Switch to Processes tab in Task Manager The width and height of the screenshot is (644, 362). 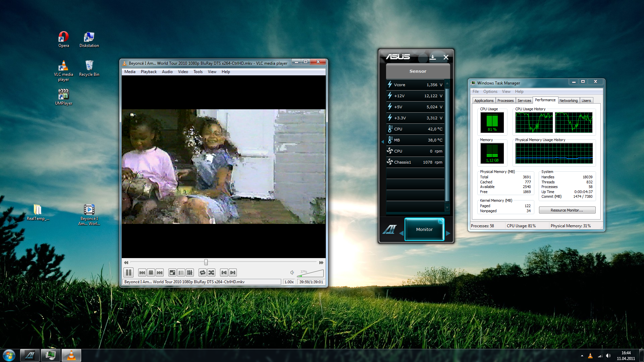tap(505, 101)
